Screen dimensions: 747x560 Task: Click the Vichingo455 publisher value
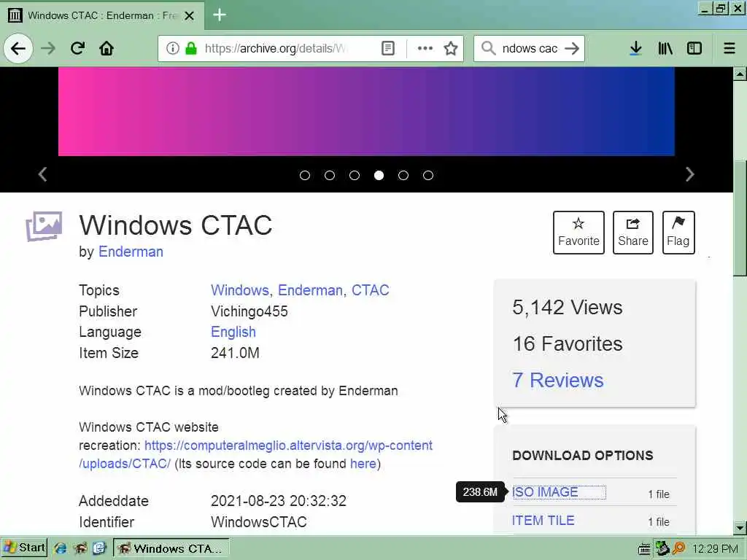(249, 311)
